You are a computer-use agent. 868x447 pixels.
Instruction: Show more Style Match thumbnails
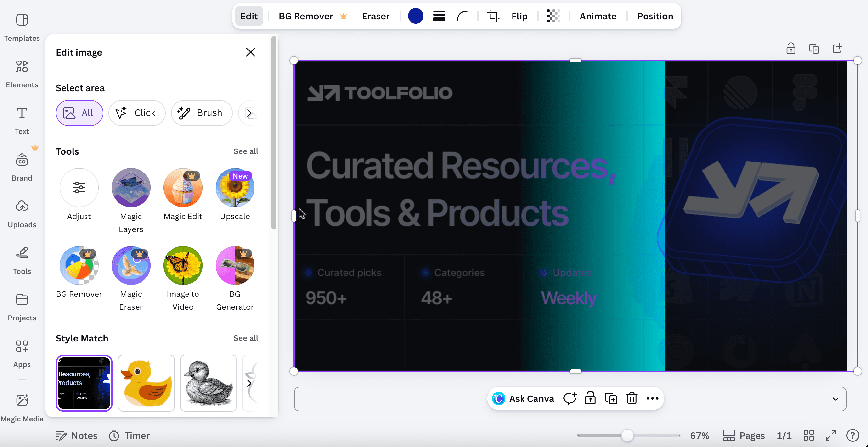(249, 383)
